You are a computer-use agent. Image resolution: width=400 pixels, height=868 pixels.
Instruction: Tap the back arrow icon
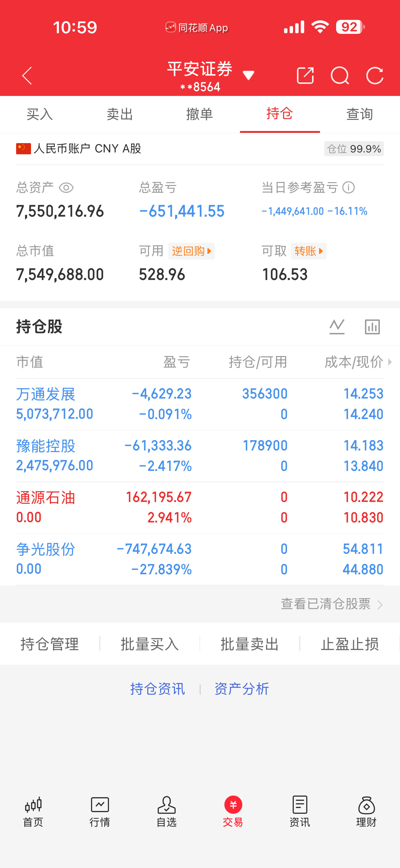tap(27, 75)
